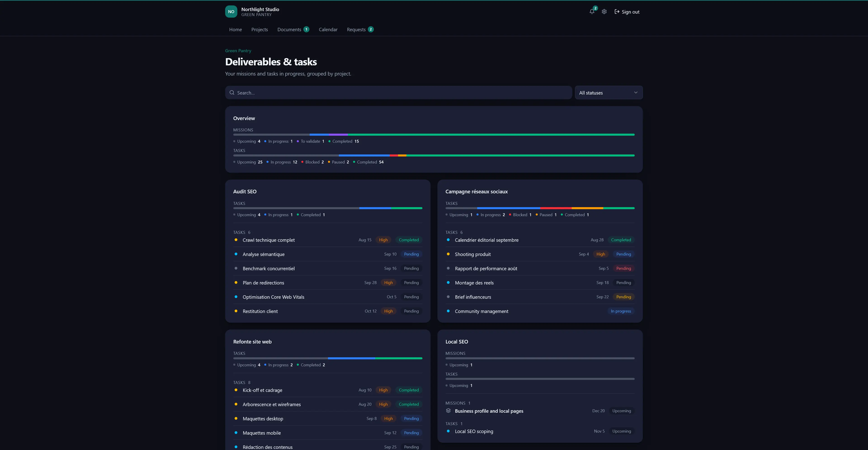This screenshot has width=868, height=450.
Task: Open the notifications bell
Action: pos(592,12)
